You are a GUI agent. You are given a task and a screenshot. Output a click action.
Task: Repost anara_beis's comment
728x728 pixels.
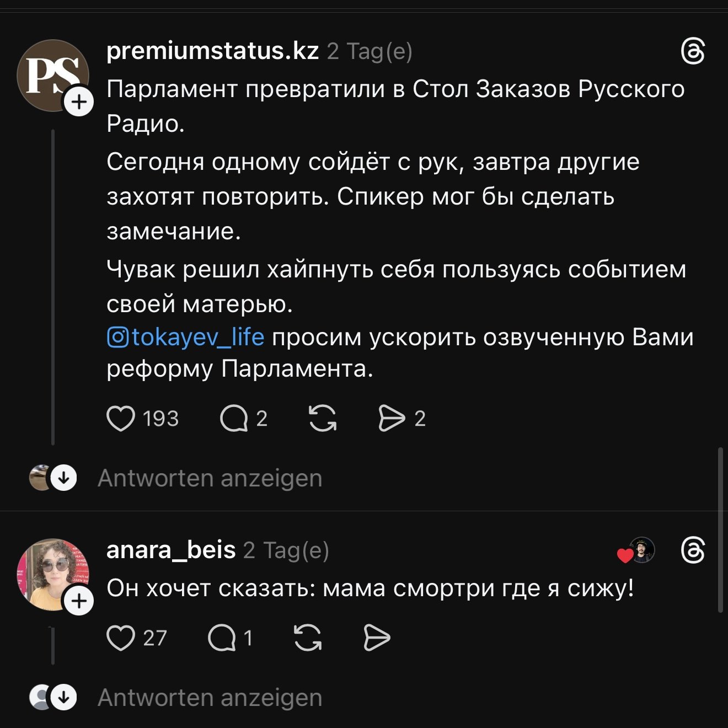pyautogui.click(x=308, y=638)
